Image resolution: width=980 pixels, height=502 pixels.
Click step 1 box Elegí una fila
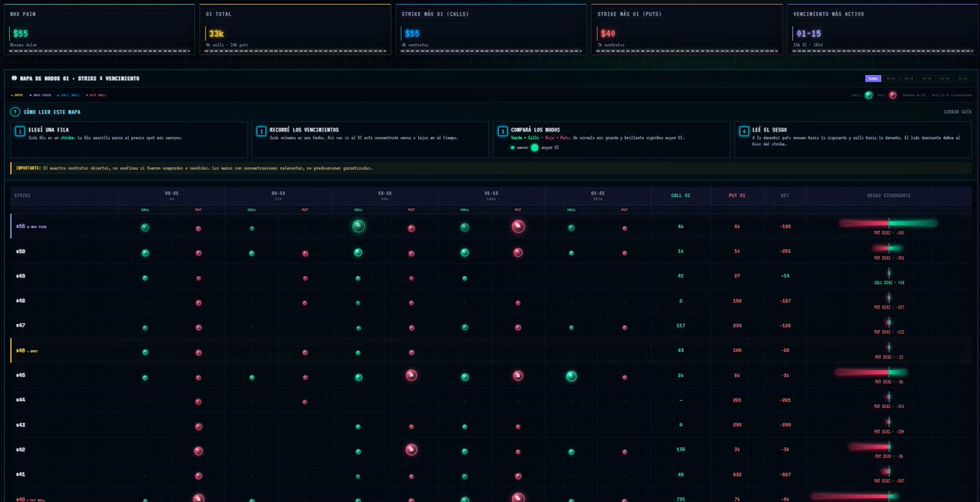click(x=129, y=140)
